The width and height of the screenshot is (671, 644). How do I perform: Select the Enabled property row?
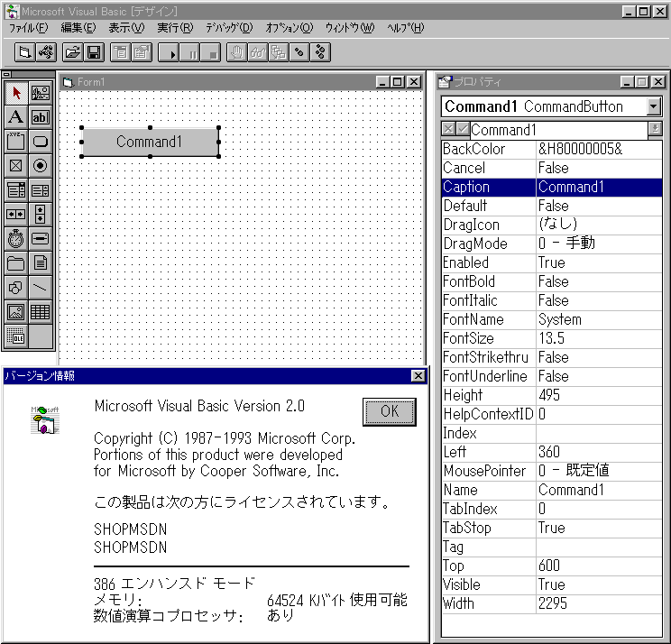[552, 262]
